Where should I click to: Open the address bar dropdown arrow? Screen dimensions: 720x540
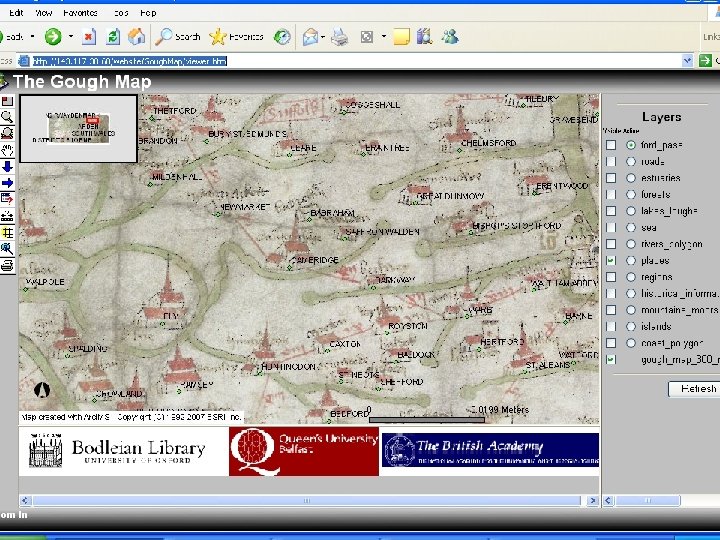688,61
